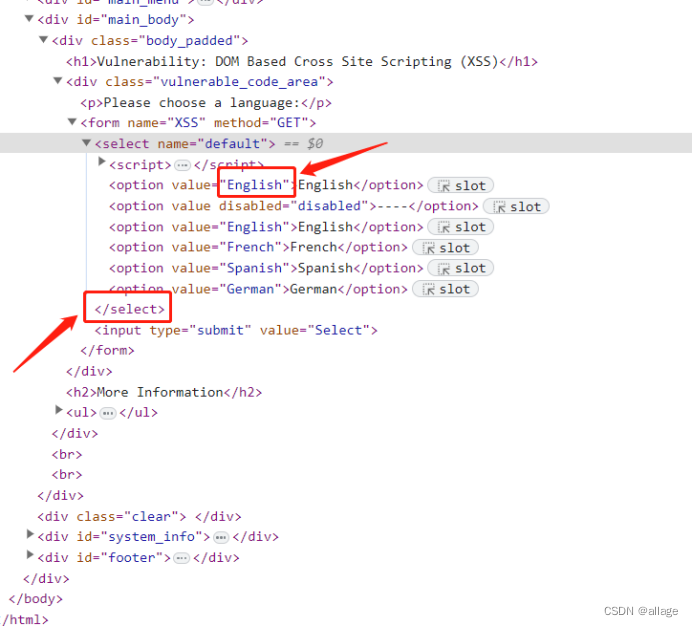
Task: Select the div class="clear" line
Action: point(139,517)
